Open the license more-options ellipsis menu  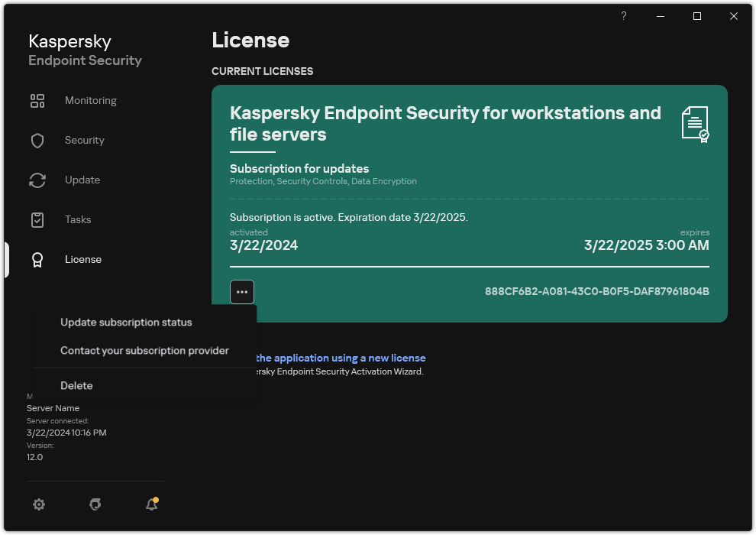[x=241, y=291]
